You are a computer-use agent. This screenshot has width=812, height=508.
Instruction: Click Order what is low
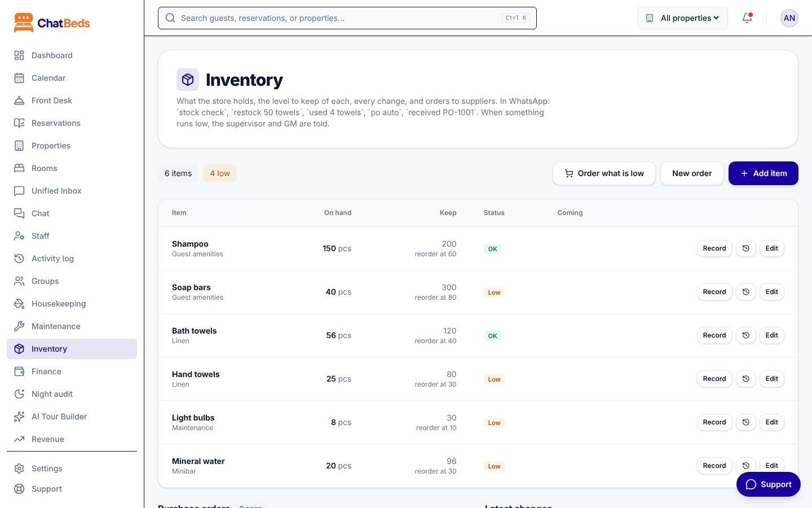click(x=604, y=173)
